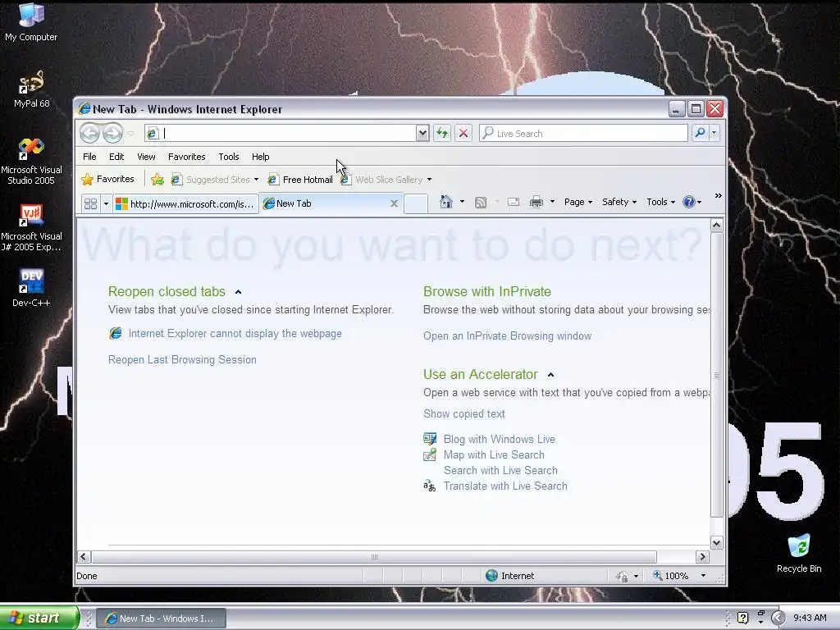Click the Home house icon
The width and height of the screenshot is (840, 630).
tap(445, 202)
